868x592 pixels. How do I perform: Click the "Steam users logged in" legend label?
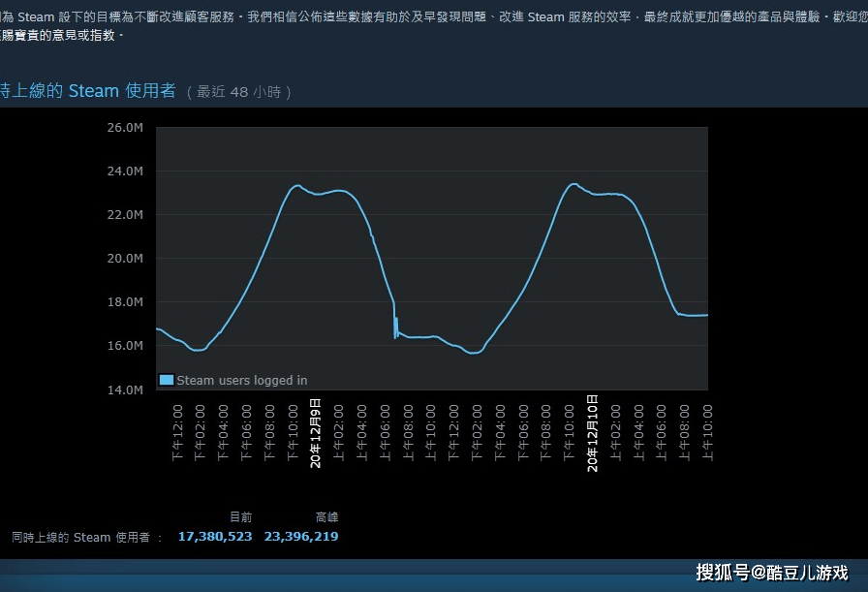241,381
